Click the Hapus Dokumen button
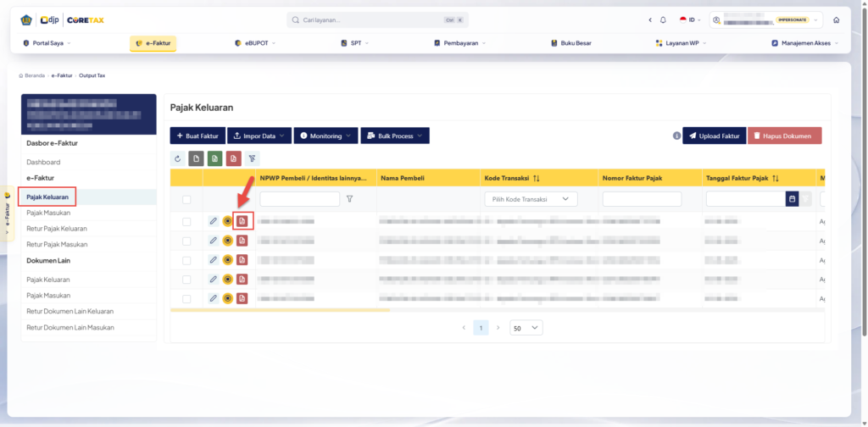Image resolution: width=868 pixels, height=427 pixels. pyautogui.click(x=784, y=136)
